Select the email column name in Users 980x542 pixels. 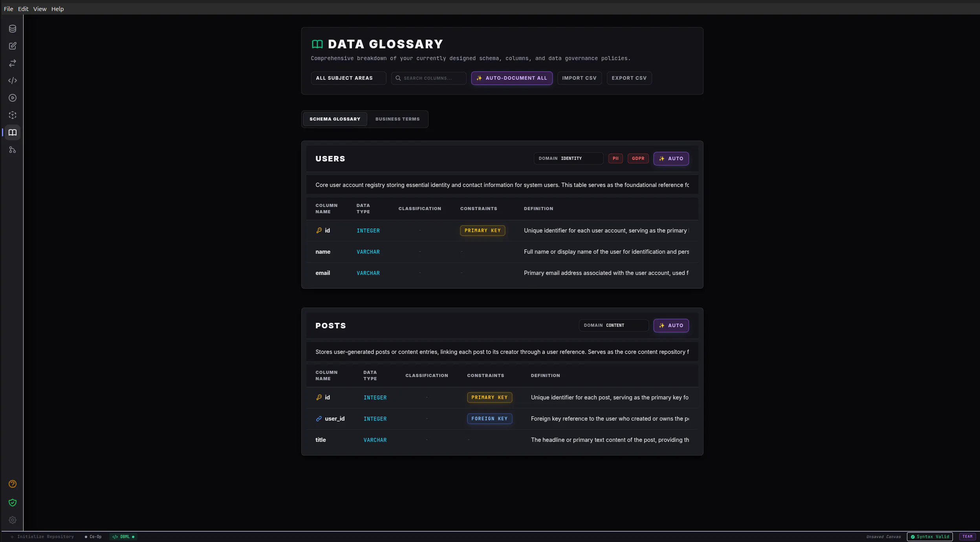click(x=322, y=273)
